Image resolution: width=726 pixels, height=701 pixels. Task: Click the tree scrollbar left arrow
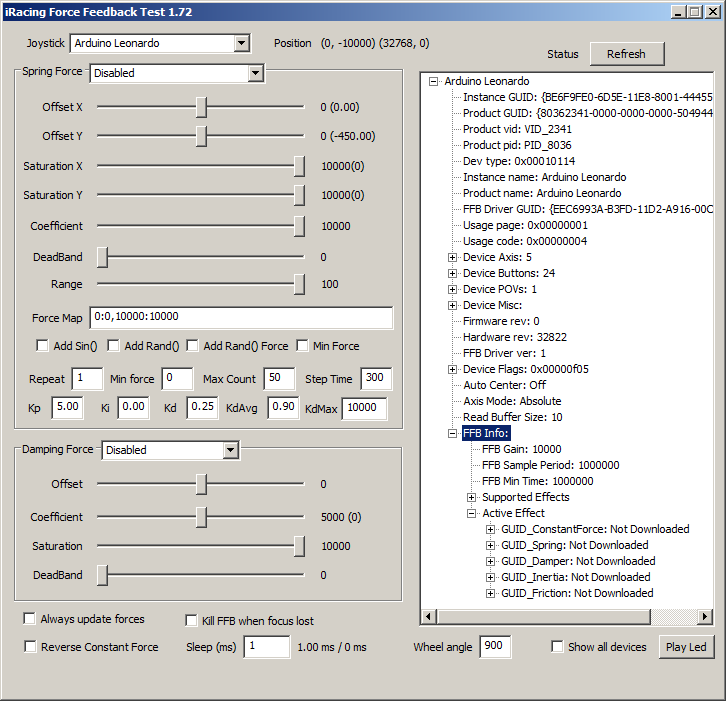(x=429, y=616)
